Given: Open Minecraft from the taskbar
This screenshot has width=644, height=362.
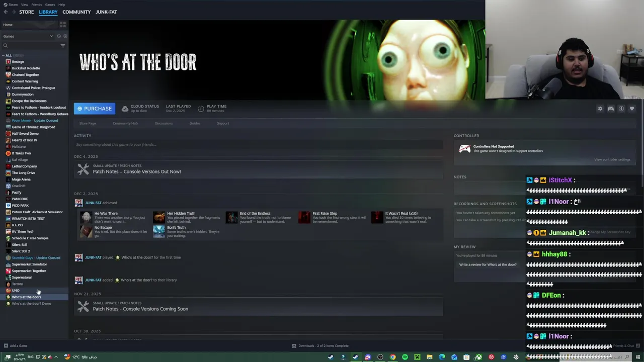Looking at the screenshot, I should [417, 357].
